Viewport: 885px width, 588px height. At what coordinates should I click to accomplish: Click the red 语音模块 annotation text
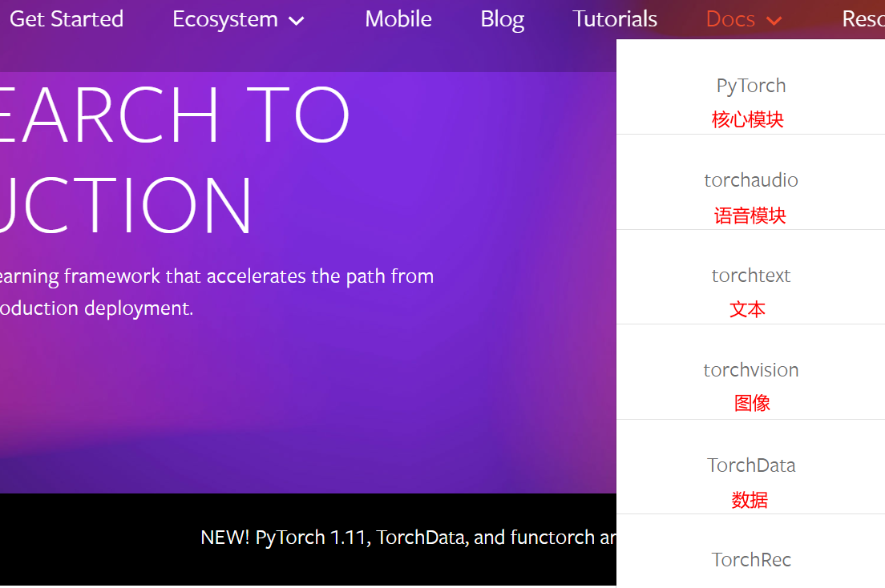tap(750, 215)
